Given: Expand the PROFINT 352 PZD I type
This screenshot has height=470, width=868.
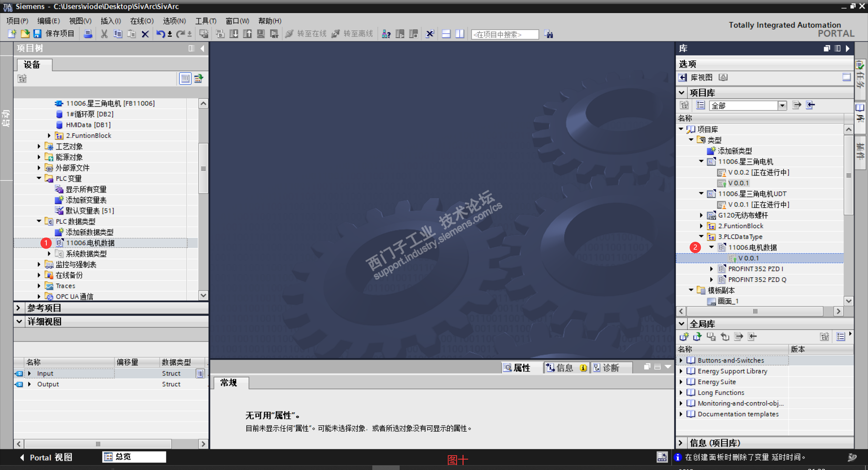Looking at the screenshot, I should click(711, 269).
